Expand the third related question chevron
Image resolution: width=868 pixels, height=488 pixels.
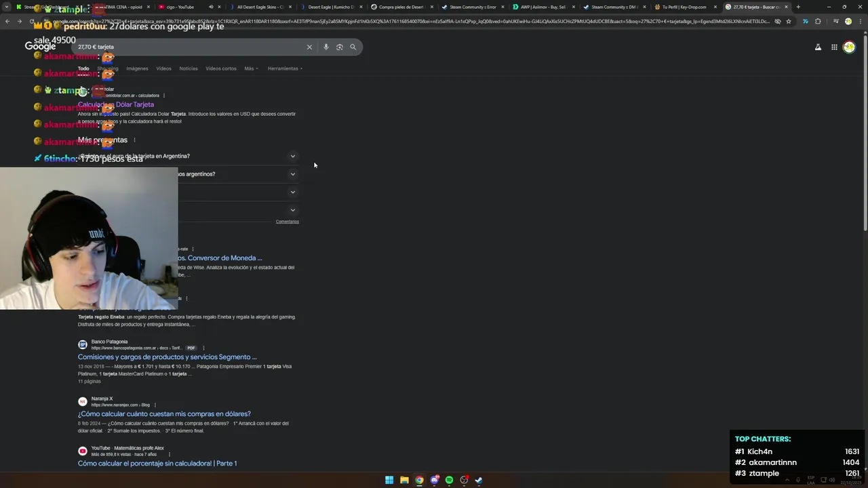[x=293, y=192]
